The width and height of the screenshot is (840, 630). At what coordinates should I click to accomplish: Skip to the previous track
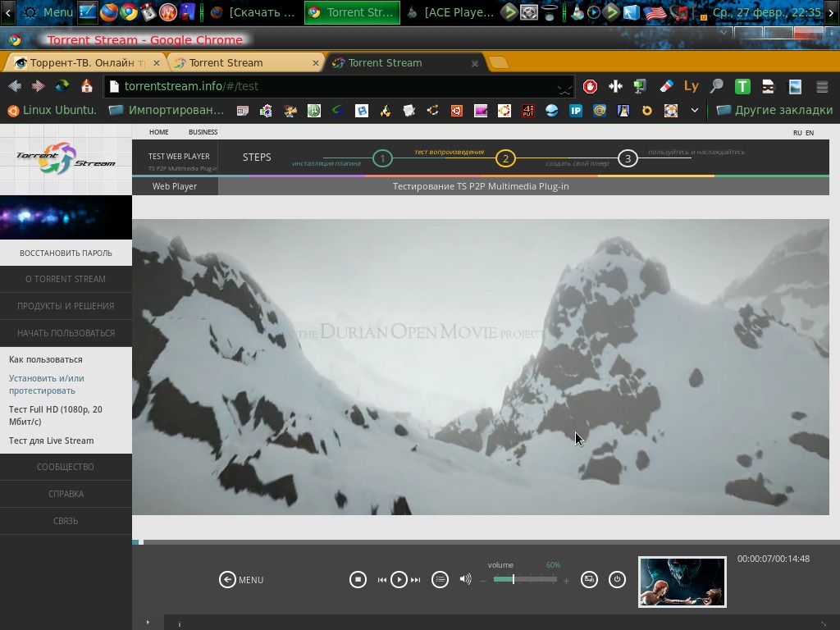(382, 580)
